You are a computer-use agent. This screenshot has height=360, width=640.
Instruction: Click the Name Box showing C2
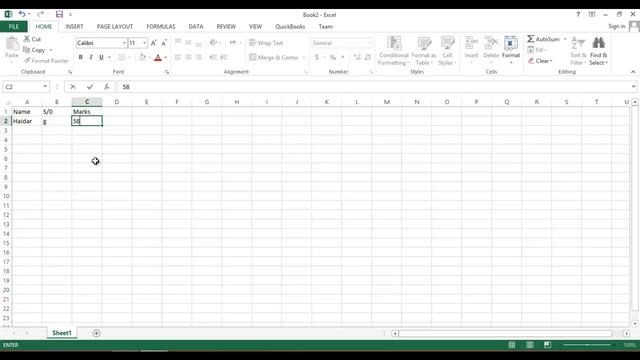22,87
